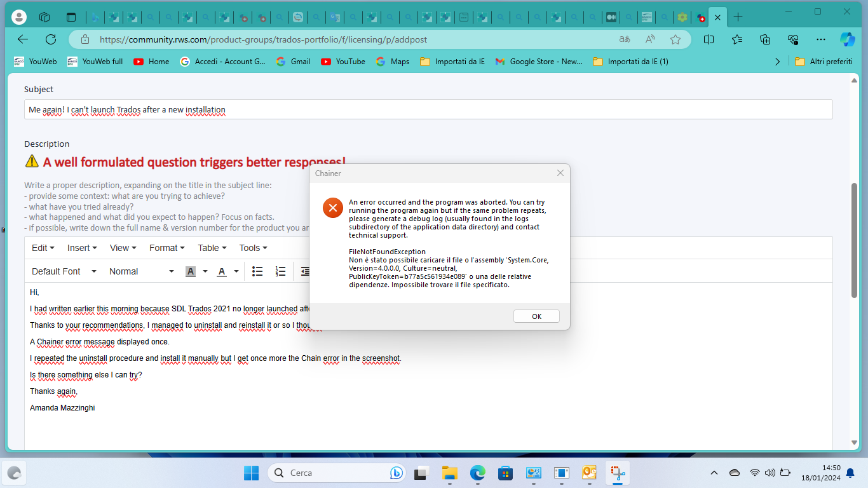
Task: Apply the text highlight color button
Action: pyautogui.click(x=190, y=271)
